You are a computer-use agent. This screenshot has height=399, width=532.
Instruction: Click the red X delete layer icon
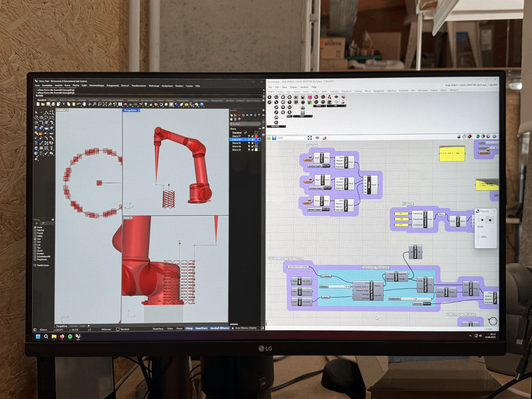tap(239, 115)
